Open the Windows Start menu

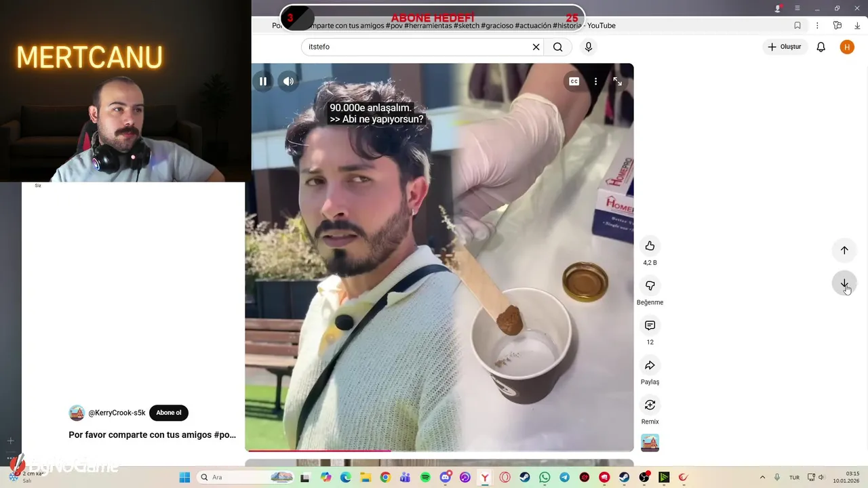[184, 477]
